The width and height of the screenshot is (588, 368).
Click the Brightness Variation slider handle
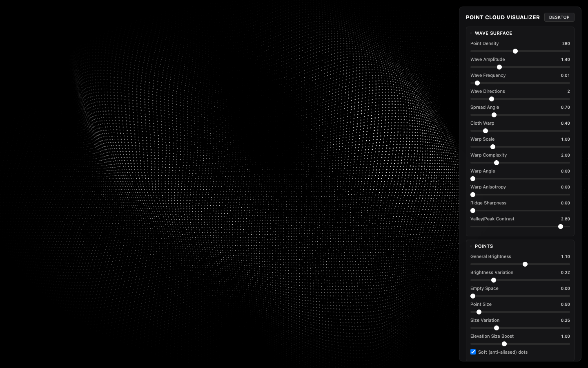click(x=494, y=280)
